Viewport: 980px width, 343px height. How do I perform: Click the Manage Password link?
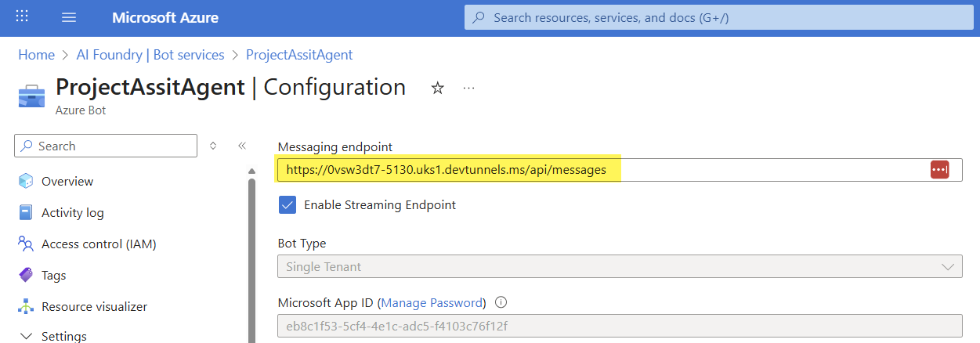[432, 302]
